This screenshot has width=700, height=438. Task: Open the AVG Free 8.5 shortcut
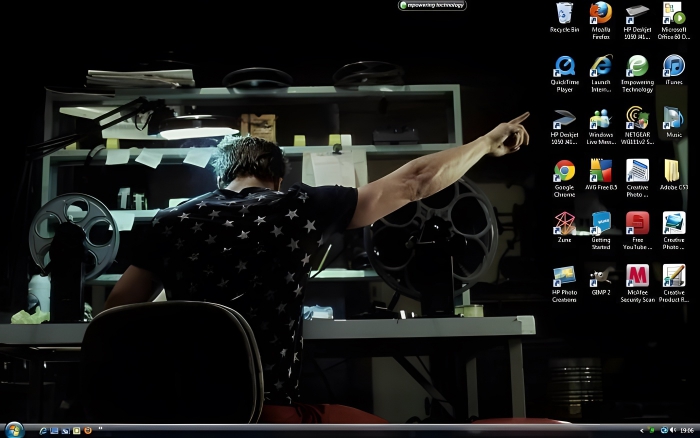601,171
